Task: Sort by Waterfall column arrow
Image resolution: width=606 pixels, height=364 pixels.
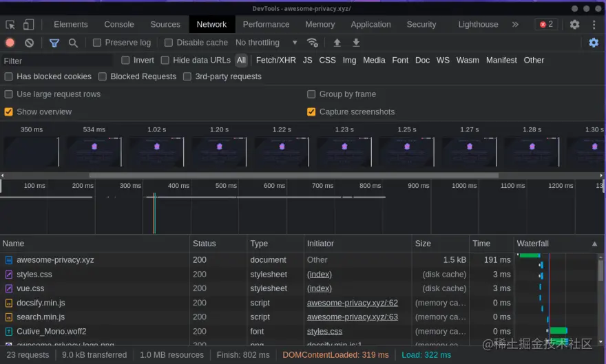Action: 594,244
